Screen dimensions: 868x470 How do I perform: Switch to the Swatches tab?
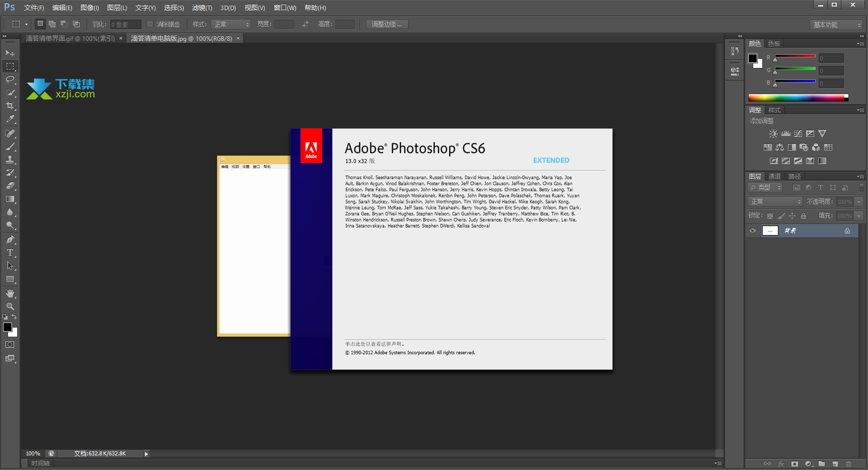coord(774,44)
